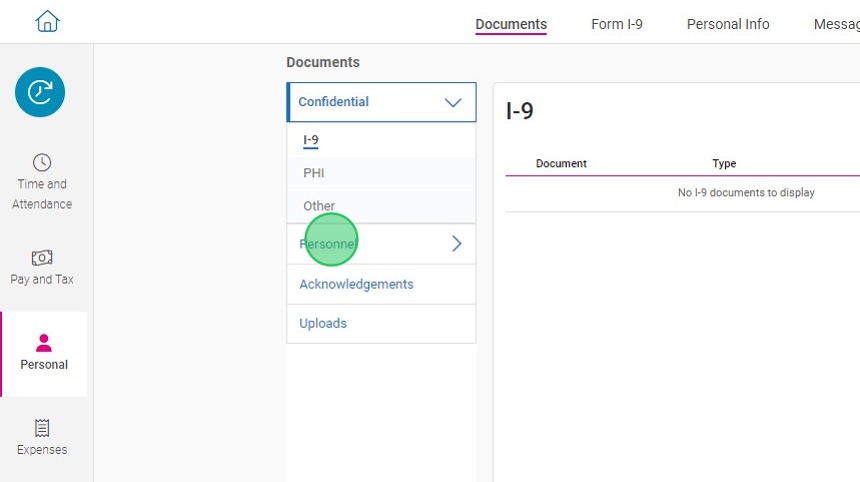Open the Messages tab
Screen dimensions: 860x482
[x=836, y=24]
